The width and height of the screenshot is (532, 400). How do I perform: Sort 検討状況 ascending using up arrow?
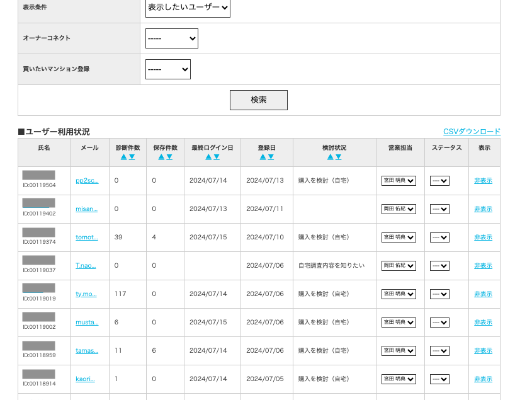tap(331, 157)
